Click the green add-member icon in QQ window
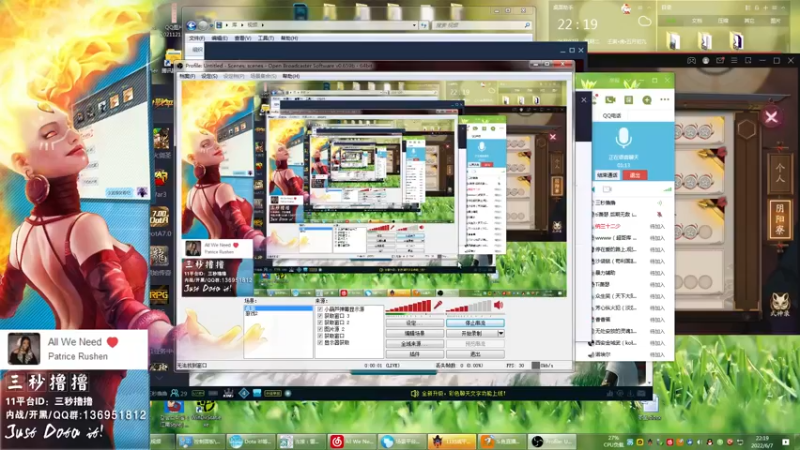 tap(647, 100)
